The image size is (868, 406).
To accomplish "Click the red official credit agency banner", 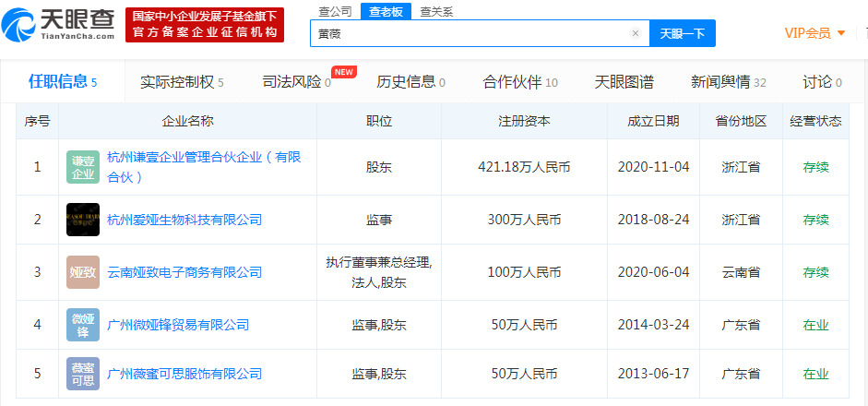I will pos(205,24).
